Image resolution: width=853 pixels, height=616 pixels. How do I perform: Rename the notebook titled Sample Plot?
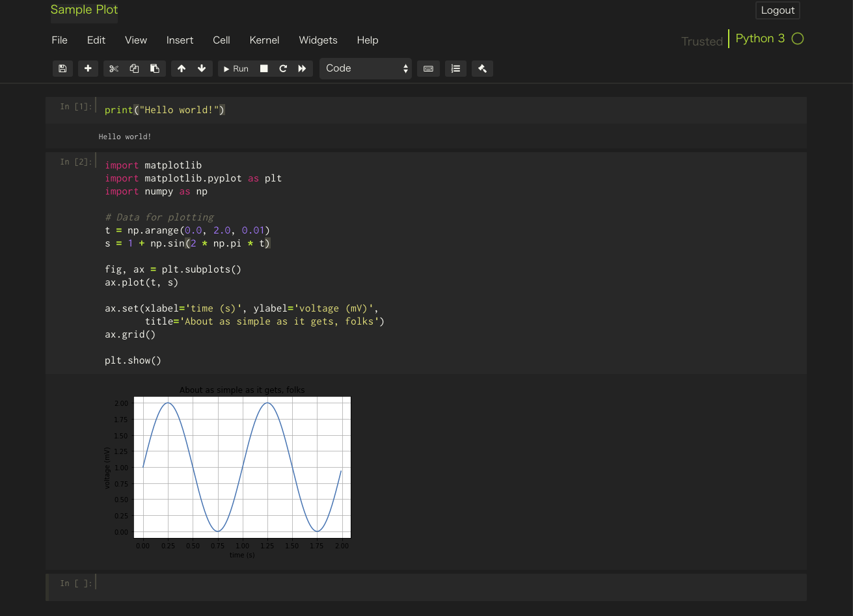(84, 10)
